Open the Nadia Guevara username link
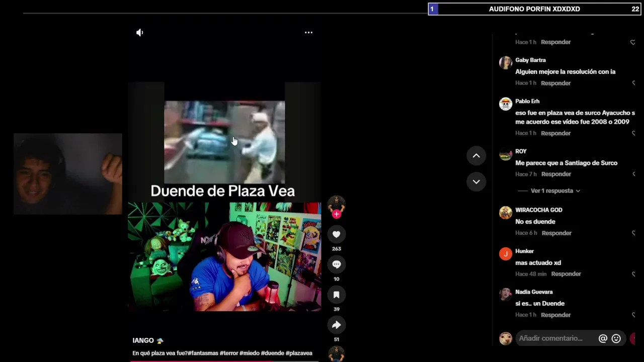 pos(534,292)
